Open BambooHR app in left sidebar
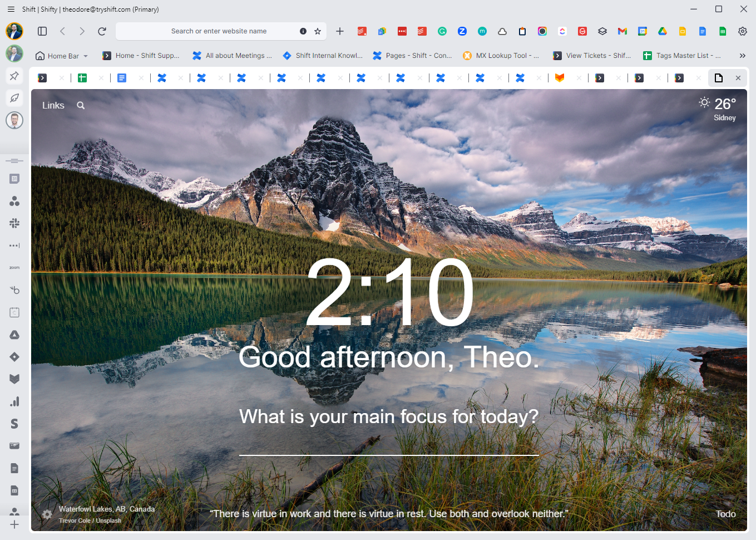 coord(14,290)
